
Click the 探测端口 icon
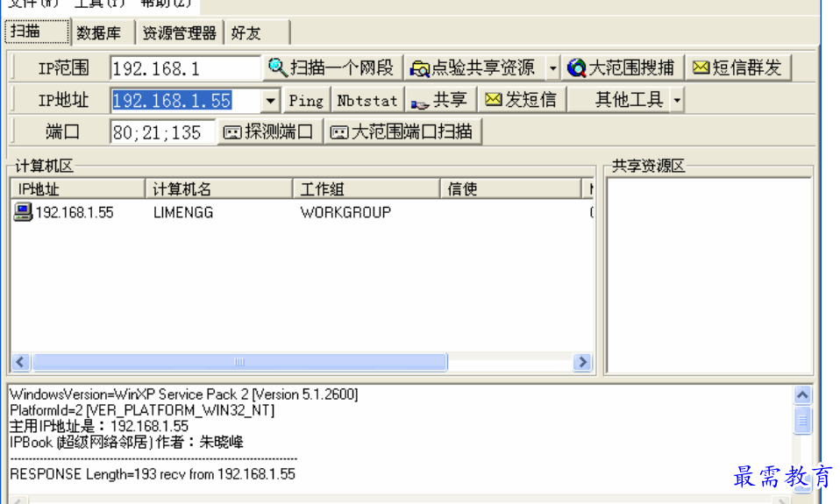click(x=232, y=132)
